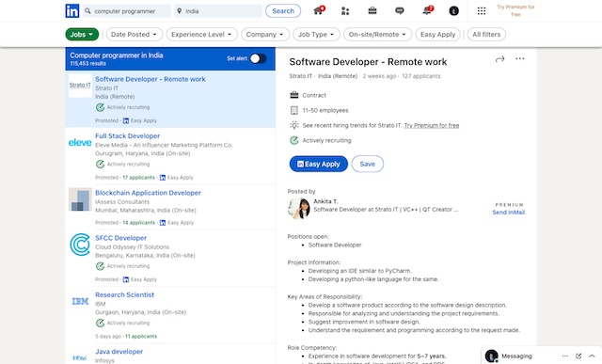Click 'Contract' job type detail
This screenshot has height=364, width=602.
click(x=314, y=95)
